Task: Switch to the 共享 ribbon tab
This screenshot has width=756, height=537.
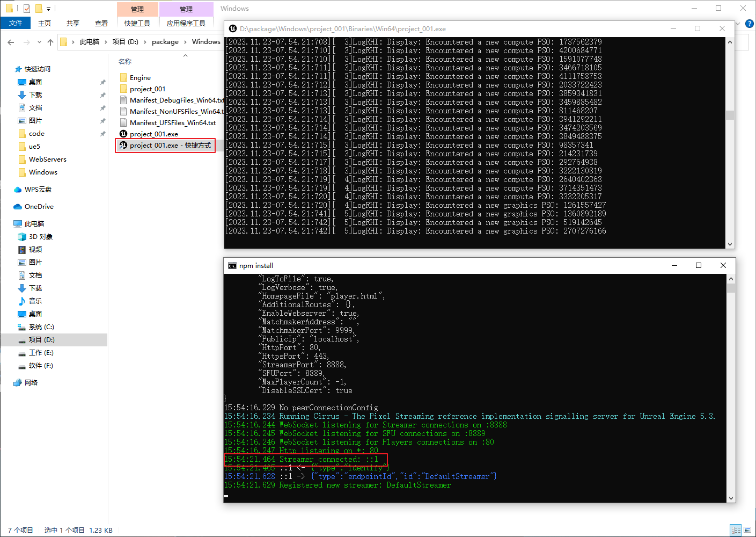Action: (73, 24)
